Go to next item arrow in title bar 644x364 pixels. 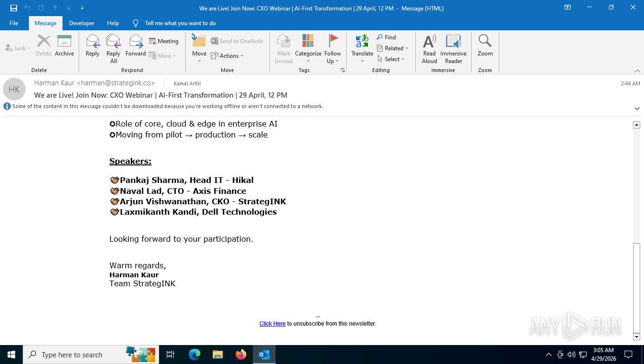[x=69, y=8]
